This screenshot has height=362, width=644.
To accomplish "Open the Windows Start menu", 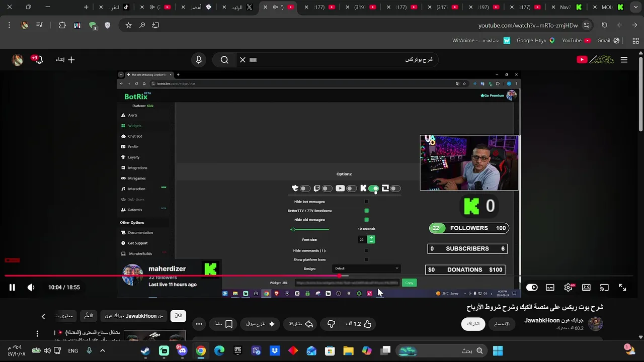I will 498,351.
